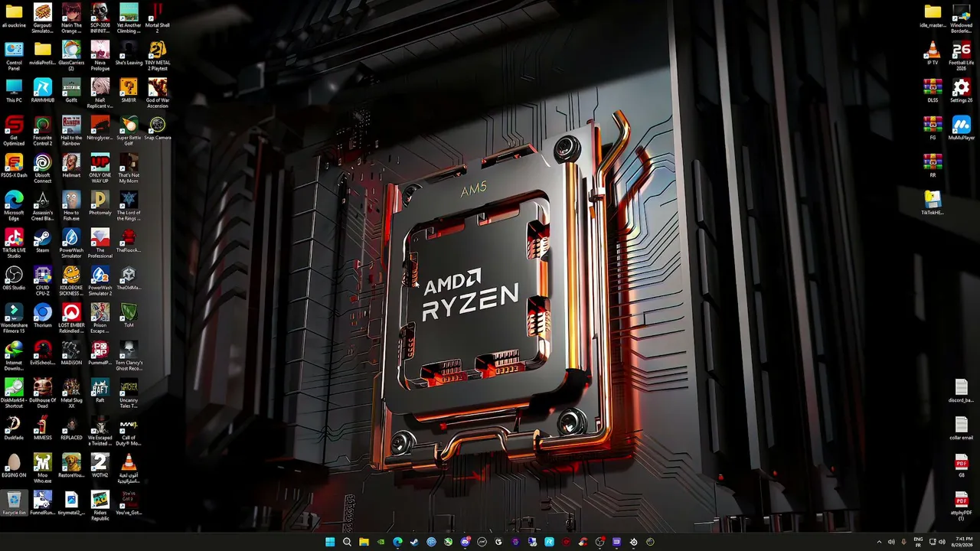Launch Ubisoft Connect from the desktop

pyautogui.click(x=43, y=168)
